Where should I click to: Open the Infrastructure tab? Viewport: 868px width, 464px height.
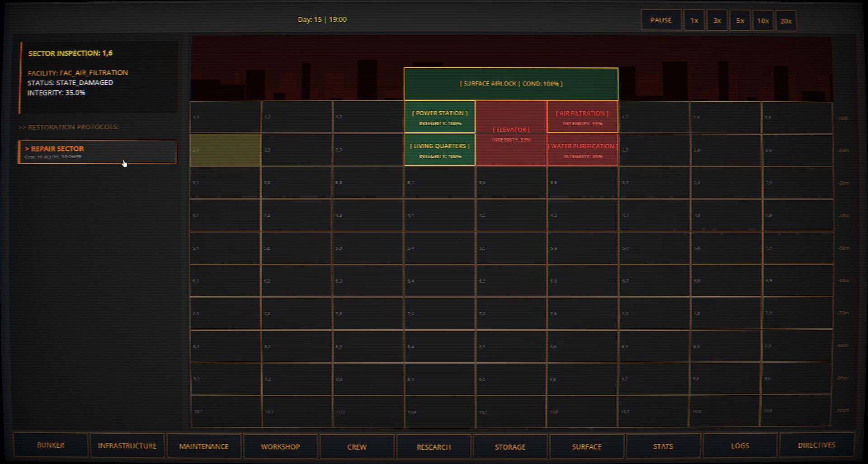click(x=127, y=445)
